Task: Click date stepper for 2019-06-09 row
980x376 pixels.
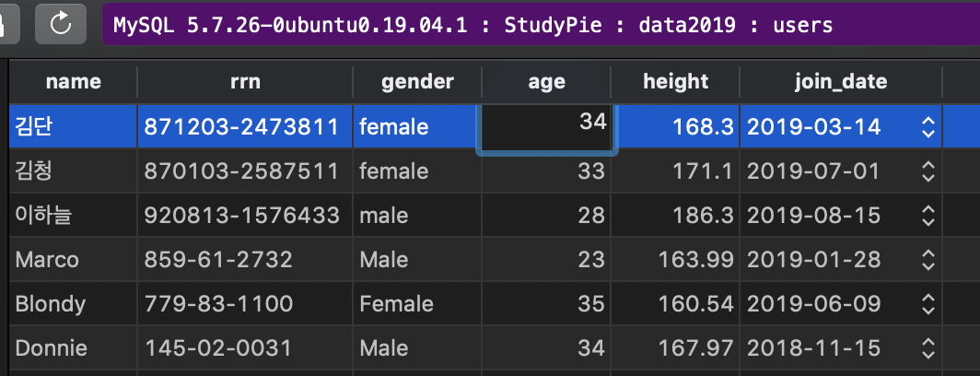Action: [x=927, y=304]
